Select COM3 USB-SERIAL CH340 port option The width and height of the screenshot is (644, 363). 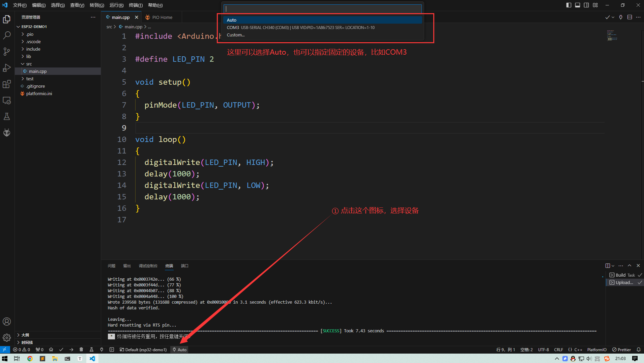322,27
